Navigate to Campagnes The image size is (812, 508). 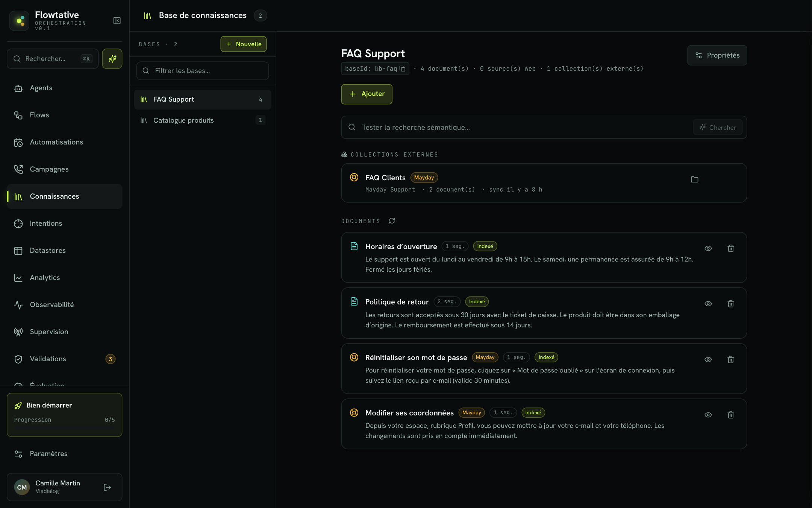coord(64,169)
